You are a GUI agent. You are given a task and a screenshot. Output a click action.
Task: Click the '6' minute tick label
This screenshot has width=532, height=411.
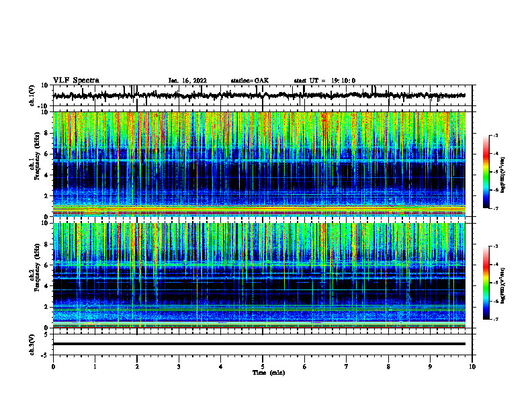tap(305, 367)
